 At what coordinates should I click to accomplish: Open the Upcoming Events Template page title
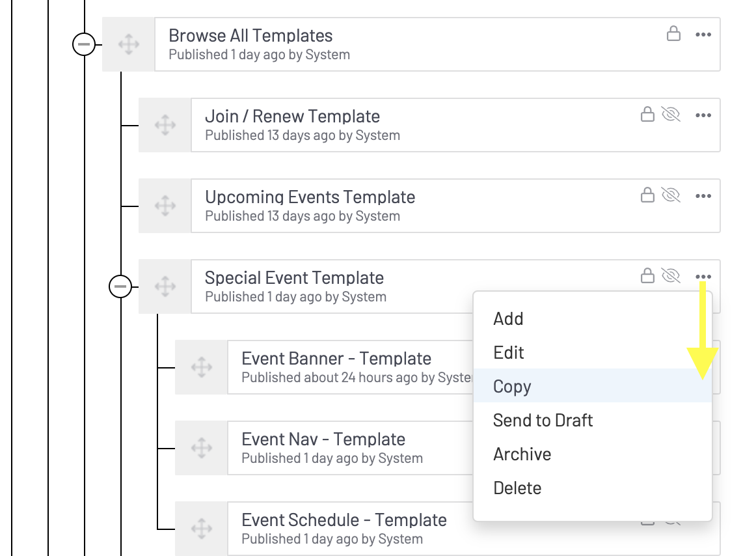click(x=310, y=197)
